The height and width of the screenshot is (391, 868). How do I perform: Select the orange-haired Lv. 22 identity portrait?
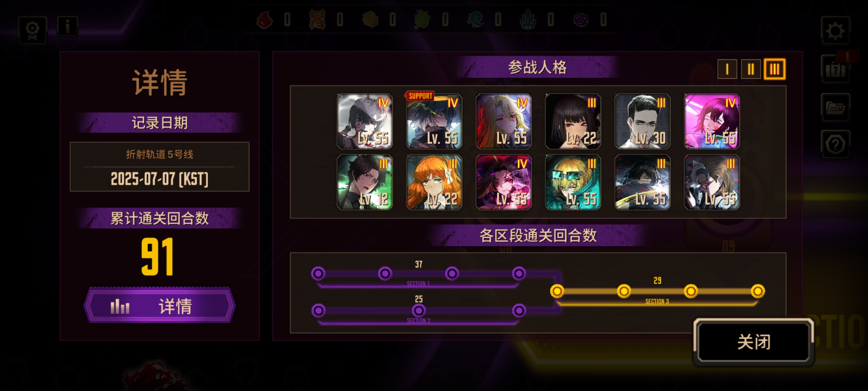(434, 182)
